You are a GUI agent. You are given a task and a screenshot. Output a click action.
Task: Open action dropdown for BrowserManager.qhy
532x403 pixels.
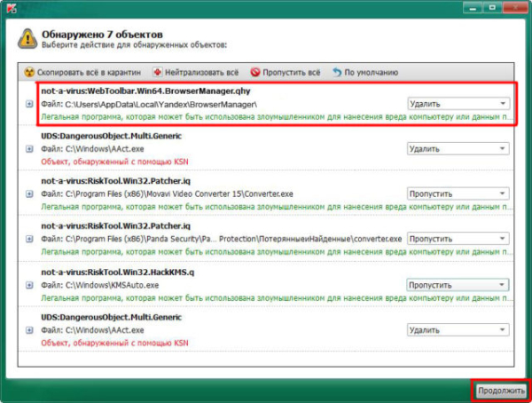coord(458,104)
